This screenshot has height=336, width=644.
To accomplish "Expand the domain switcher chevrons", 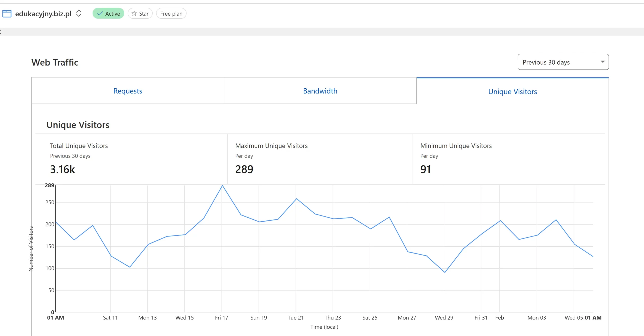I will point(79,13).
